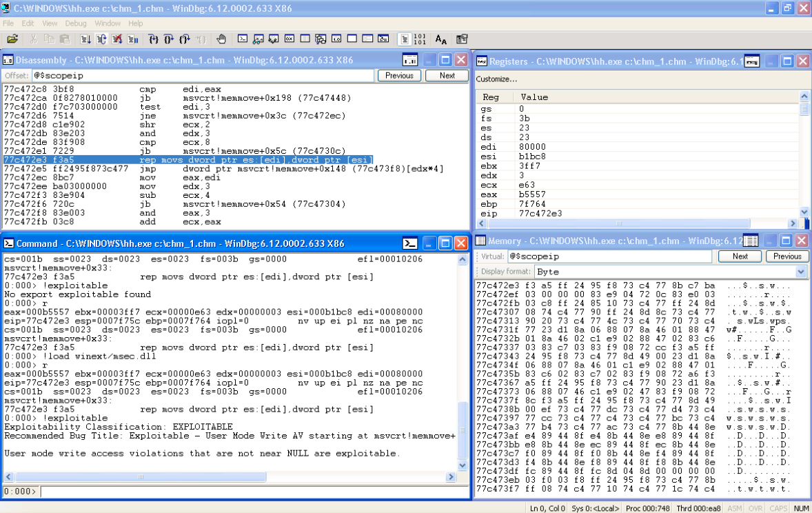Click the ASM status bar indicator
Screen dimensions: 812x513
(x=735, y=508)
